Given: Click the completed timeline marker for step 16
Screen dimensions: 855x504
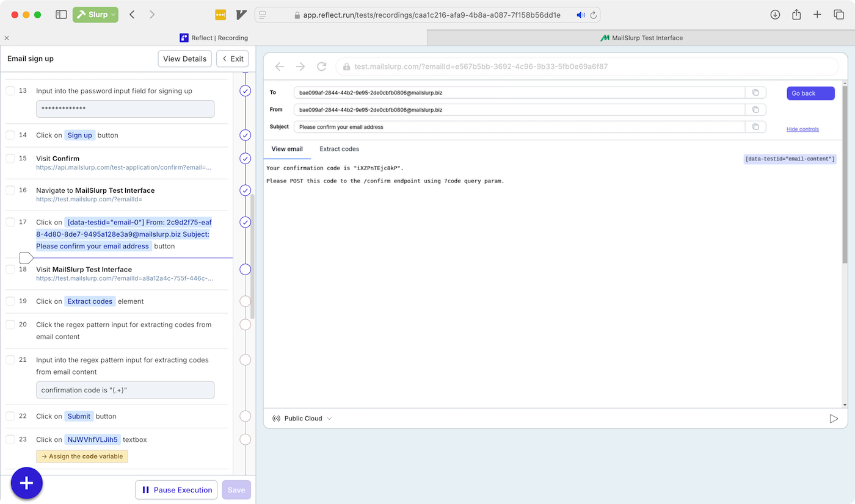Looking at the screenshot, I should [246, 190].
